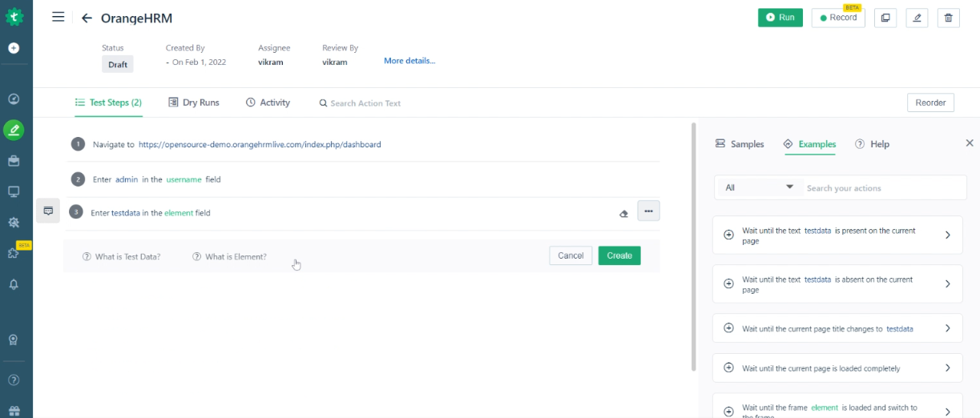Open the notifications bell icon
This screenshot has width=980, height=418.
pos(14,284)
